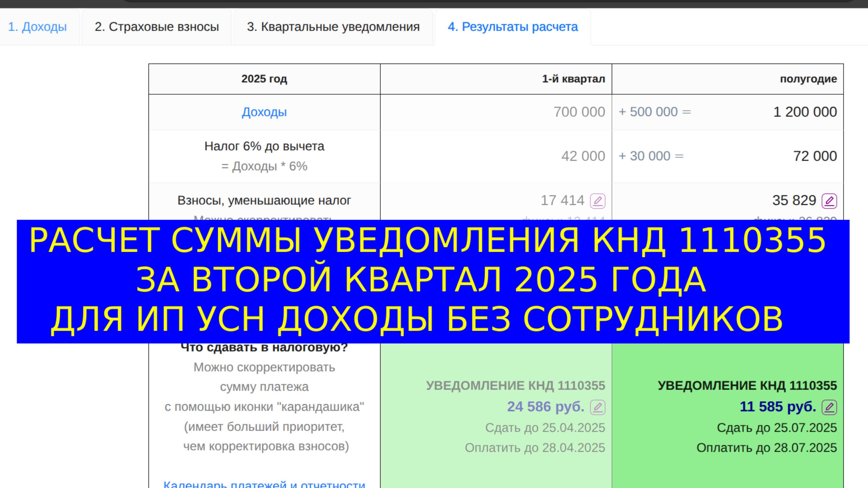Switch to '2. Страховые взносы' tab
Image resolution: width=868 pixels, height=488 pixels.
pos(157,27)
